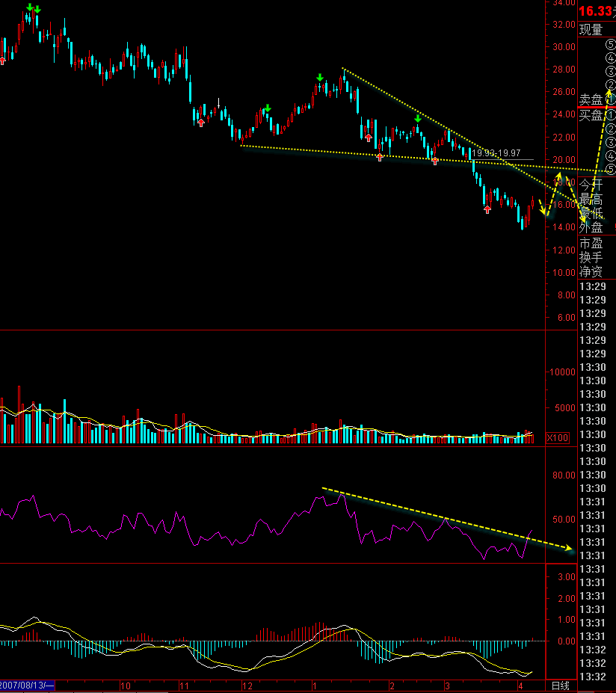Click the 28.00 price axis label
This screenshot has height=693, width=616.
[x=564, y=69]
